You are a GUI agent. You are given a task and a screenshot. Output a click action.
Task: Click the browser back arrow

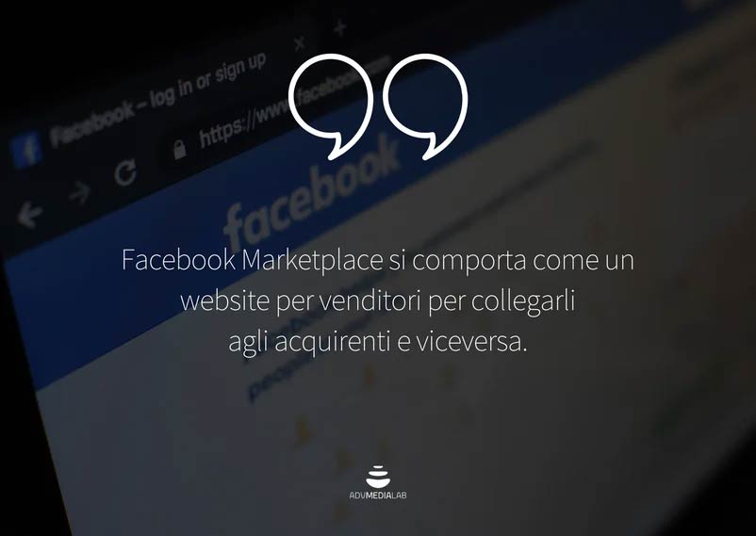click(29, 215)
